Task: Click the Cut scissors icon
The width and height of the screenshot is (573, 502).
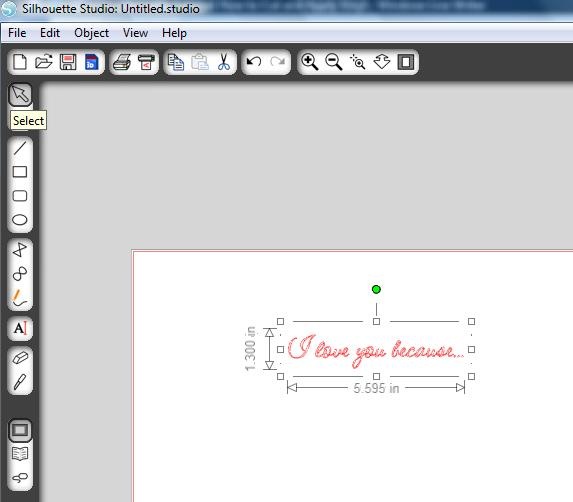Action: [x=224, y=62]
